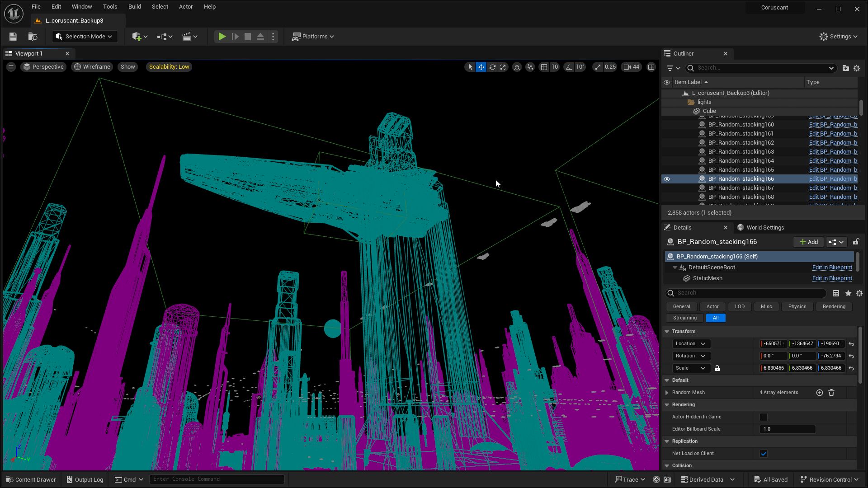This screenshot has height=488, width=868.
Task: Open the Actor menu
Action: click(186, 7)
